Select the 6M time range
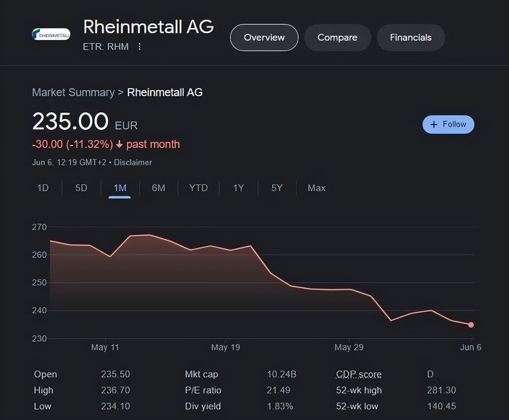 [x=158, y=188]
